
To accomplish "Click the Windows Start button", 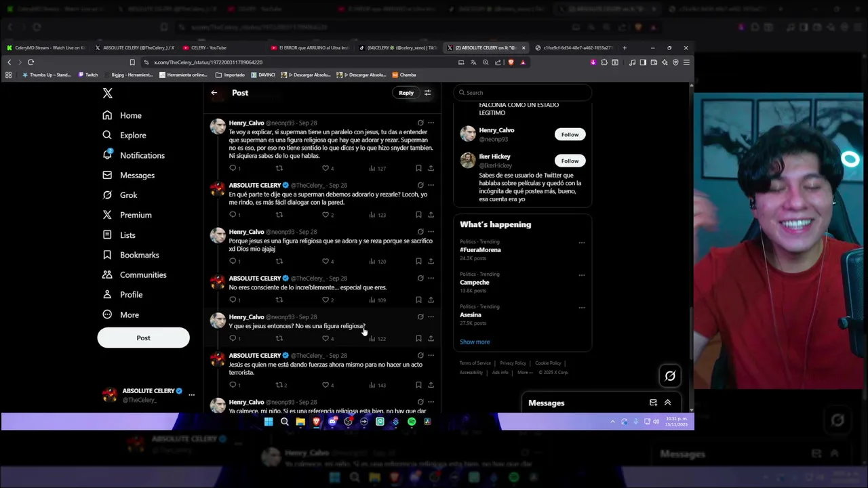I will coord(269,422).
